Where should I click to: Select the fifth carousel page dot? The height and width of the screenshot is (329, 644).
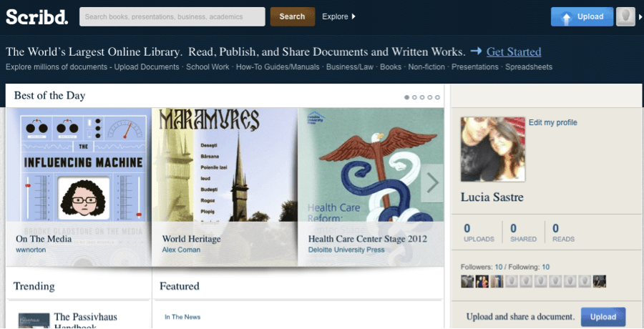point(437,97)
